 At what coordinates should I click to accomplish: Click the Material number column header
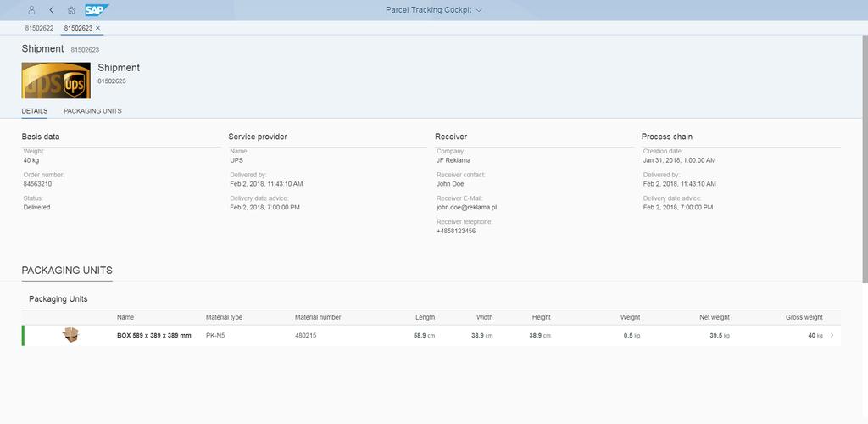(318, 317)
